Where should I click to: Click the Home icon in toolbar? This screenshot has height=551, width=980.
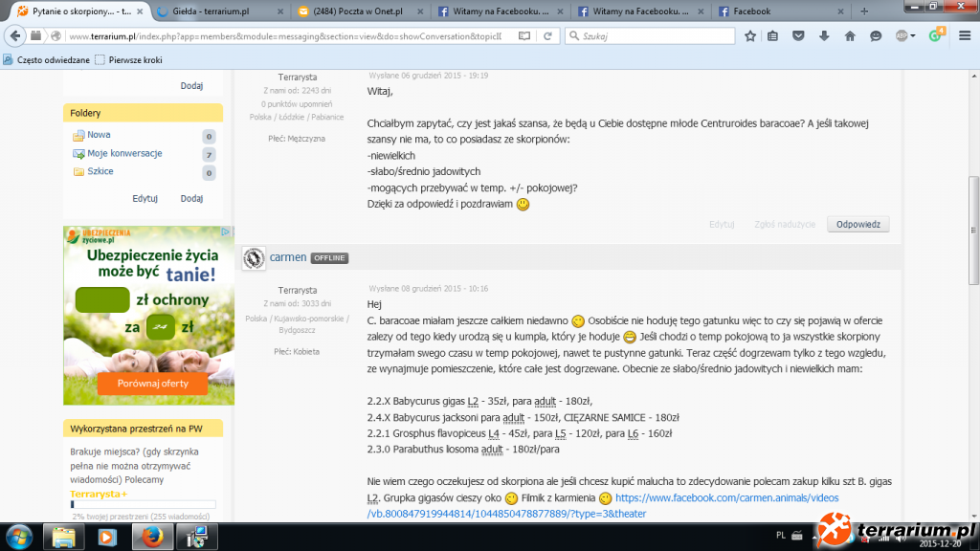click(850, 36)
